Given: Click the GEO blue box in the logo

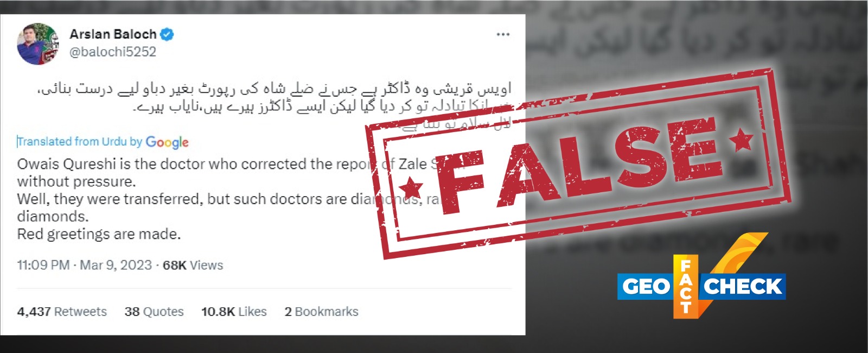Looking at the screenshot, I should click(646, 286).
